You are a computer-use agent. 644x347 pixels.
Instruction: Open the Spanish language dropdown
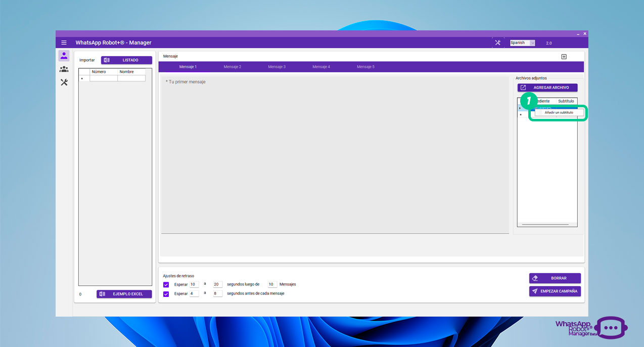522,43
